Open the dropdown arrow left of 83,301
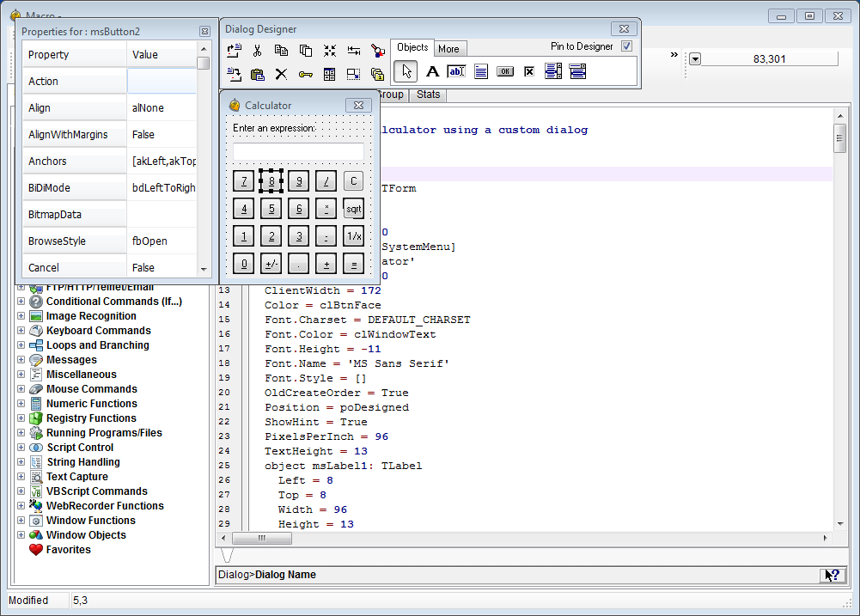The height and width of the screenshot is (616, 860). click(695, 58)
